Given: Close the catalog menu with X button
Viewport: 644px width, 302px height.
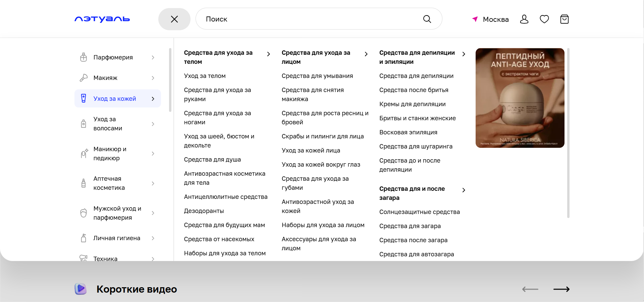Looking at the screenshot, I should pyautogui.click(x=174, y=19).
